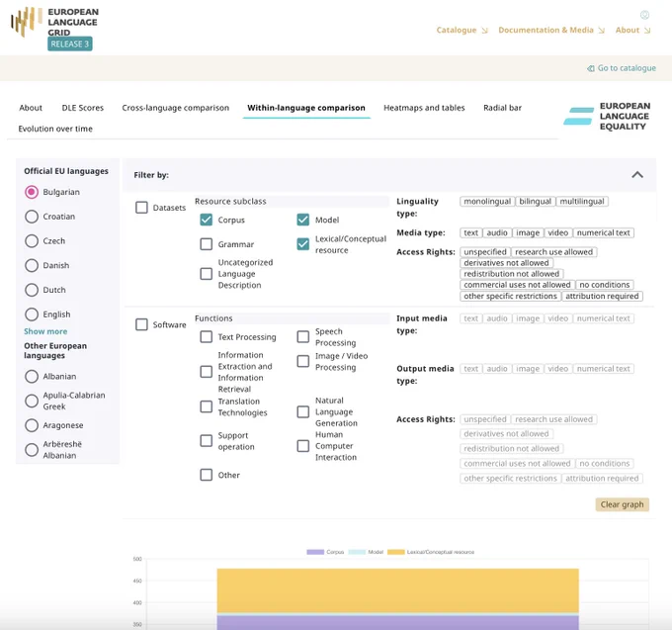Uncheck the Corpus checkbox

click(x=207, y=220)
